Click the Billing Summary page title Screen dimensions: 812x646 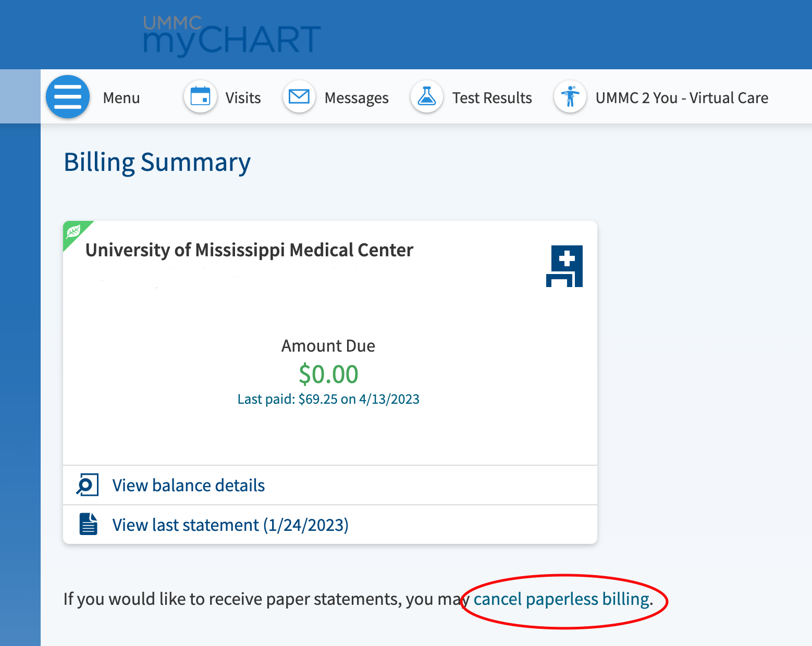click(x=157, y=163)
